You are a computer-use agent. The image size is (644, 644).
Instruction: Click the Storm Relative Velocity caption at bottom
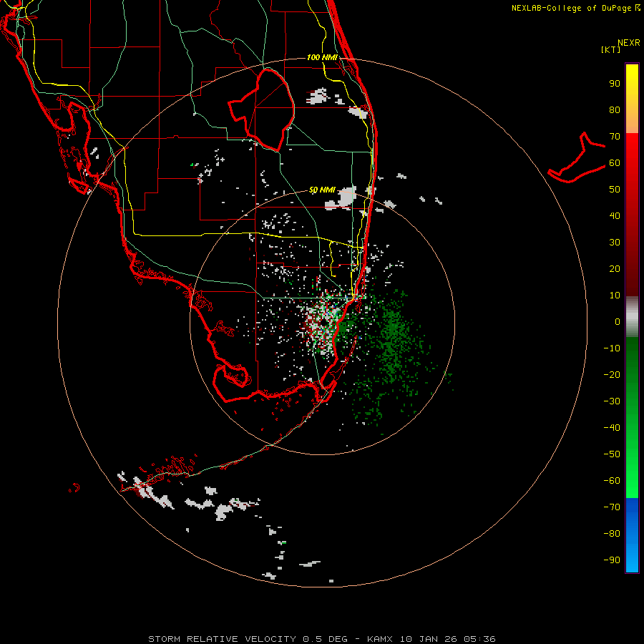322,639
